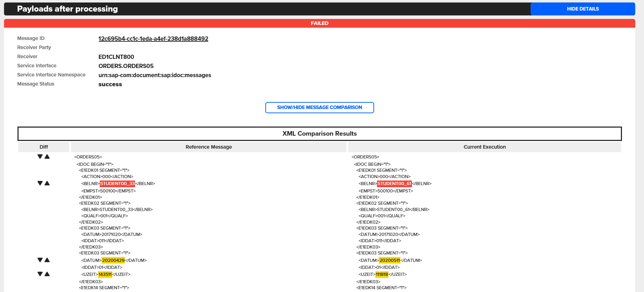644x292 pixels.
Task: Select the Reference Message column header
Action: click(x=209, y=147)
